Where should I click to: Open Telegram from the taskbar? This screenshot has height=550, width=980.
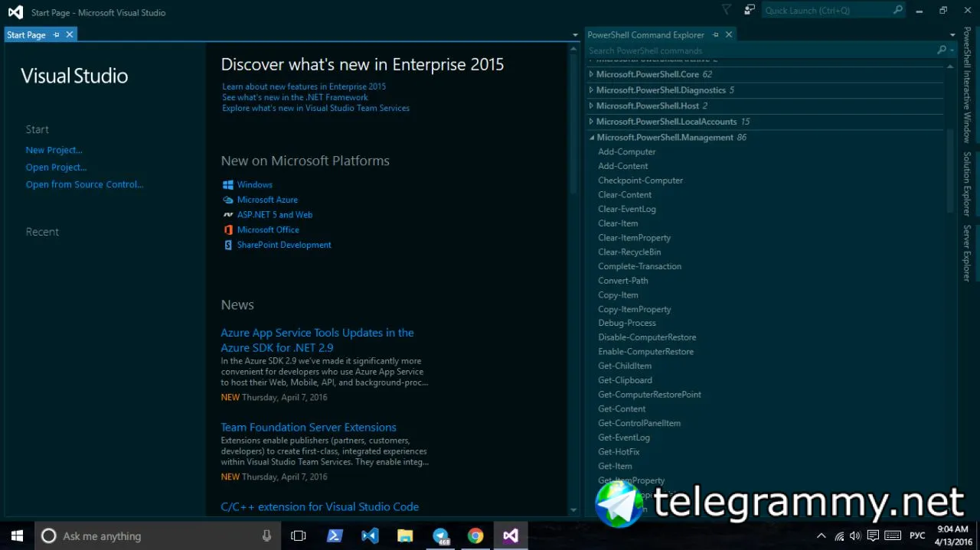coord(440,535)
